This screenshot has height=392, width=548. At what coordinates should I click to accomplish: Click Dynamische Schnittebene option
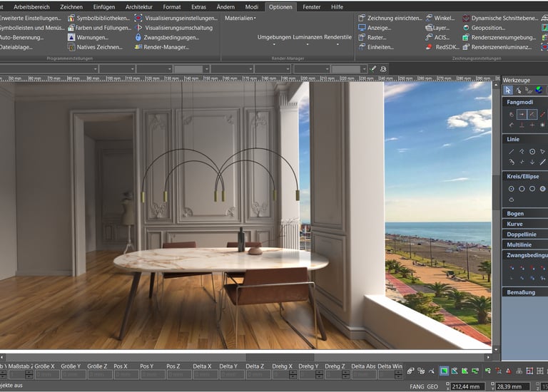pyautogui.click(x=500, y=18)
